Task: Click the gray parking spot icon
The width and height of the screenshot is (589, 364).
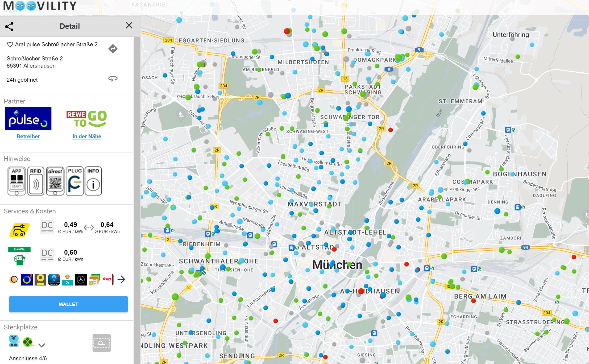Action: coord(102,343)
